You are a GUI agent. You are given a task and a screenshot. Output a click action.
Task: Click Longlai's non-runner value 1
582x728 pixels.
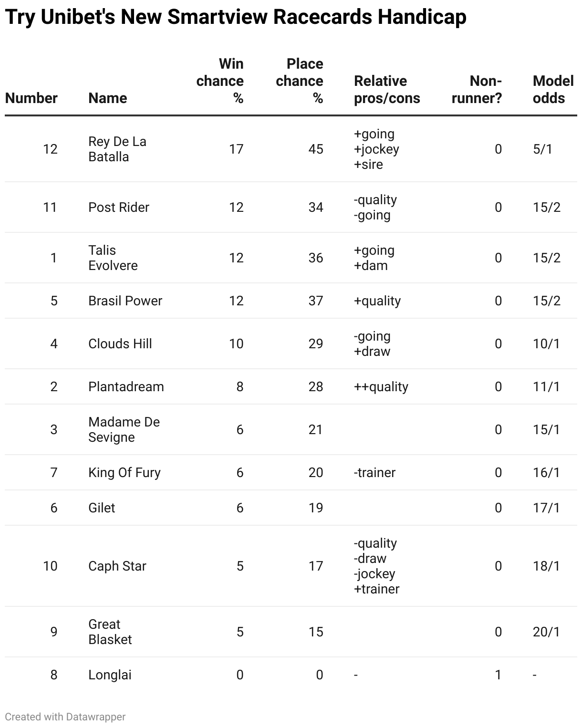[498, 675]
